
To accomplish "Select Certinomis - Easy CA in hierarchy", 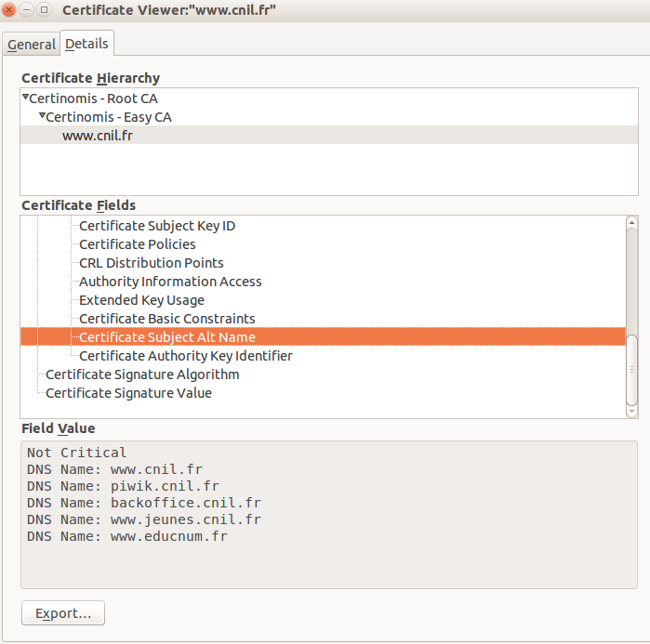I will pyautogui.click(x=109, y=117).
